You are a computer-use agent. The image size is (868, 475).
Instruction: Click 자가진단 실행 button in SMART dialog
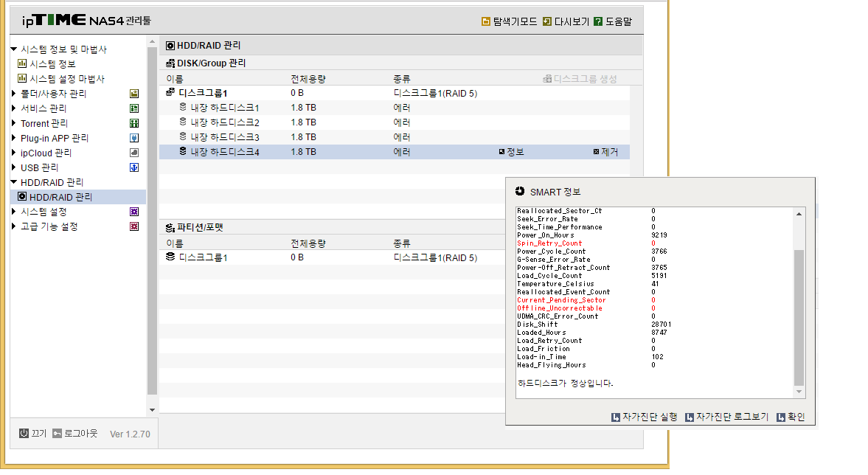point(645,417)
